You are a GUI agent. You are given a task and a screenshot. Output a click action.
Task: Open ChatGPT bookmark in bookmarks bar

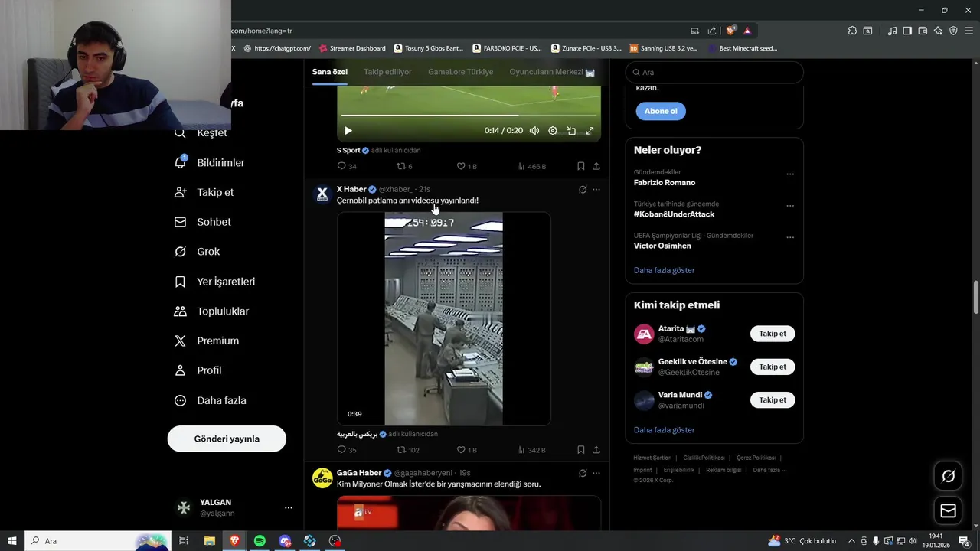click(x=277, y=48)
